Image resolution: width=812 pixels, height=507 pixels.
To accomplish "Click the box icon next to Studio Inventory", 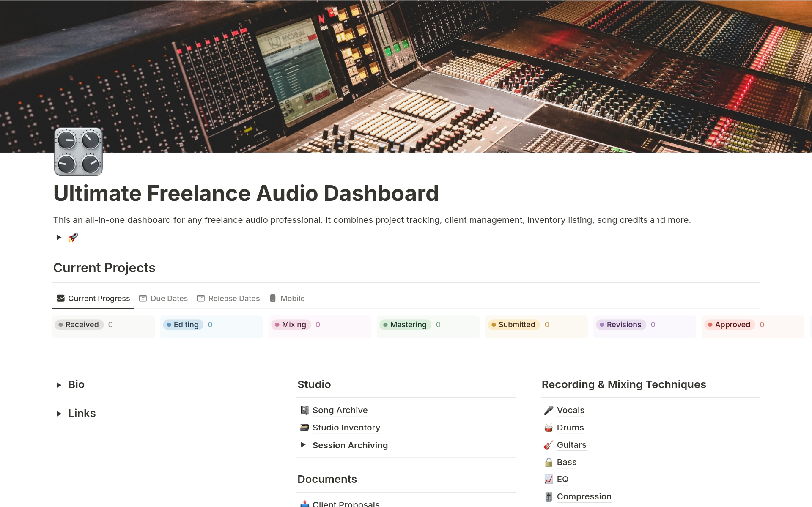I will (x=304, y=428).
